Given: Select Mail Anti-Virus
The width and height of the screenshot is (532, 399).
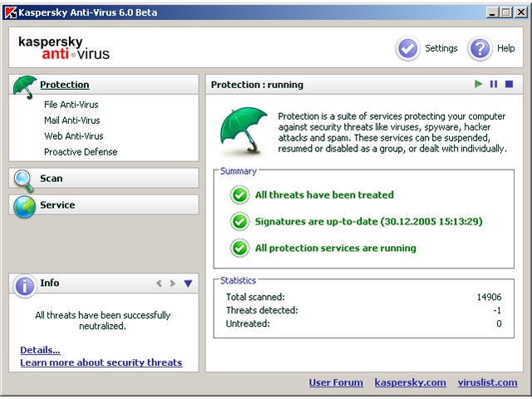Looking at the screenshot, I should (x=72, y=120).
